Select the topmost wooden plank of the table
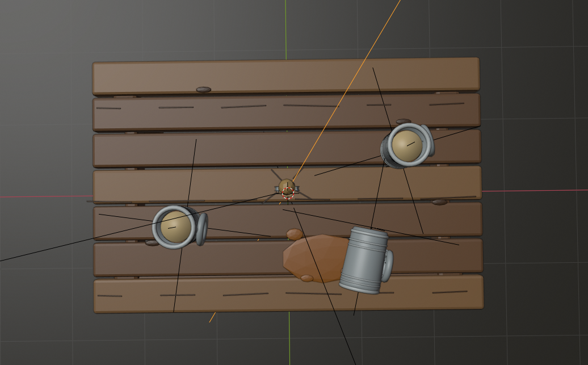The height and width of the screenshot is (365, 588). click(285, 76)
